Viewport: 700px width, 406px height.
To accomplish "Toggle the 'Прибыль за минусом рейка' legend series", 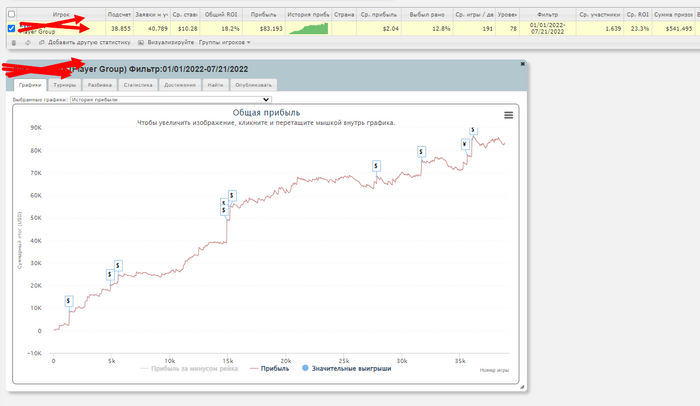I will 189,368.
